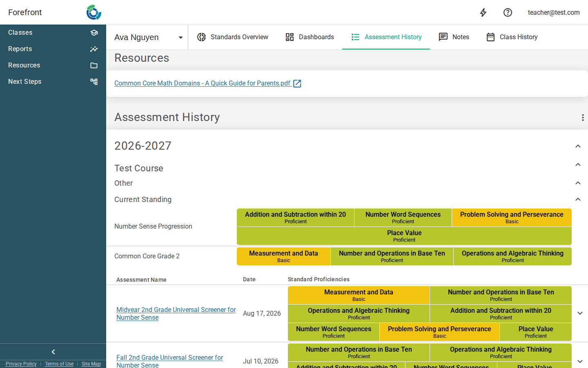
Task: Click the Forefront logo icon
Action: pos(94,12)
